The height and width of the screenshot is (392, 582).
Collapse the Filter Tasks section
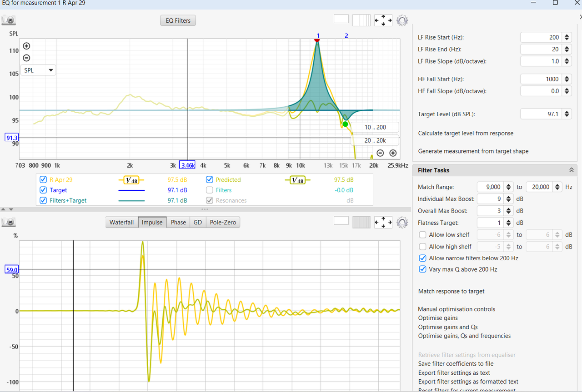[x=571, y=170]
